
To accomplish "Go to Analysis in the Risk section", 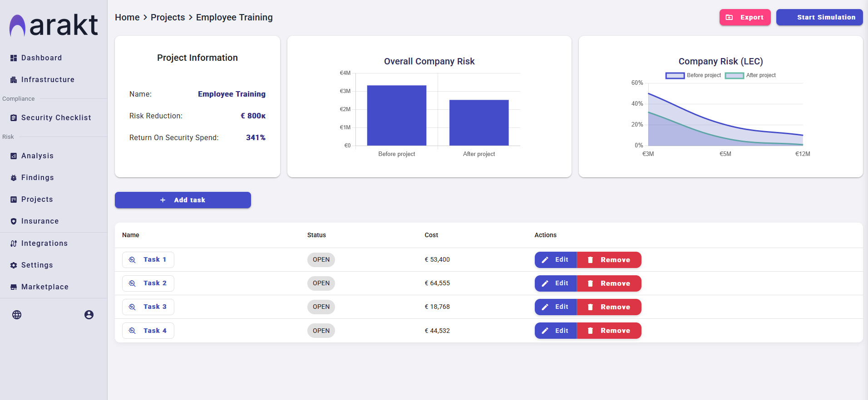I will 37,156.
